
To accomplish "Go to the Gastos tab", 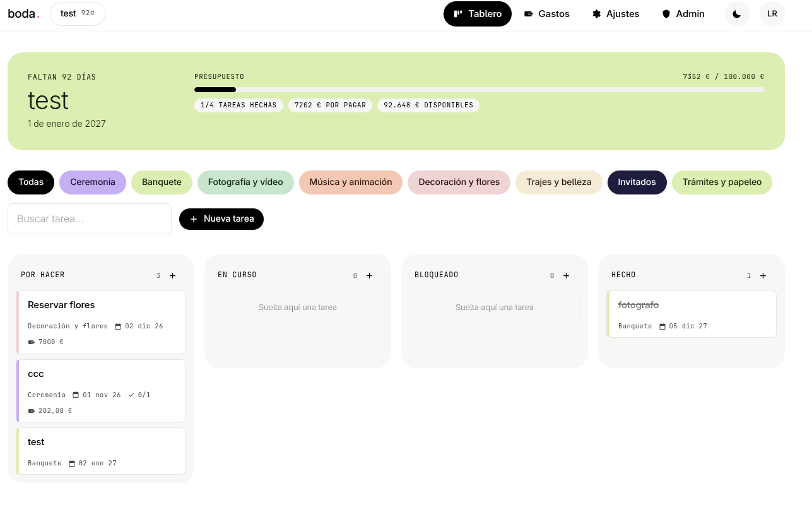I will pyautogui.click(x=547, y=14).
